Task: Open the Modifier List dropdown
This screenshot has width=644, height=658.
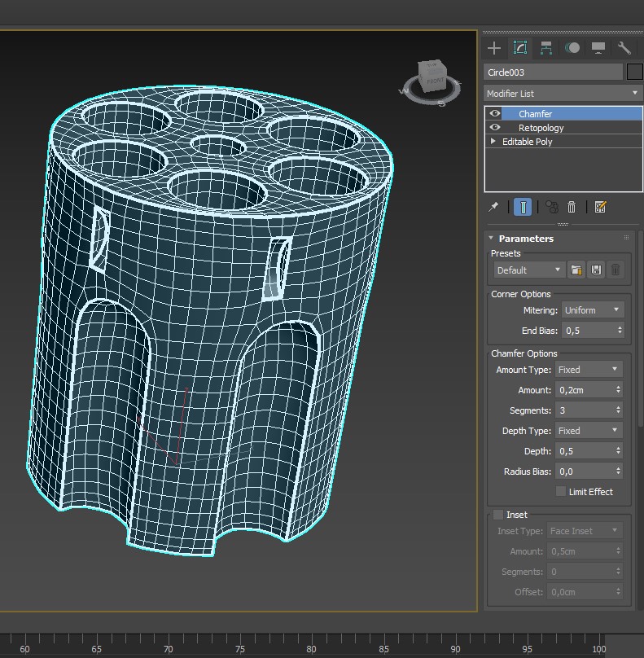Action: [563, 94]
